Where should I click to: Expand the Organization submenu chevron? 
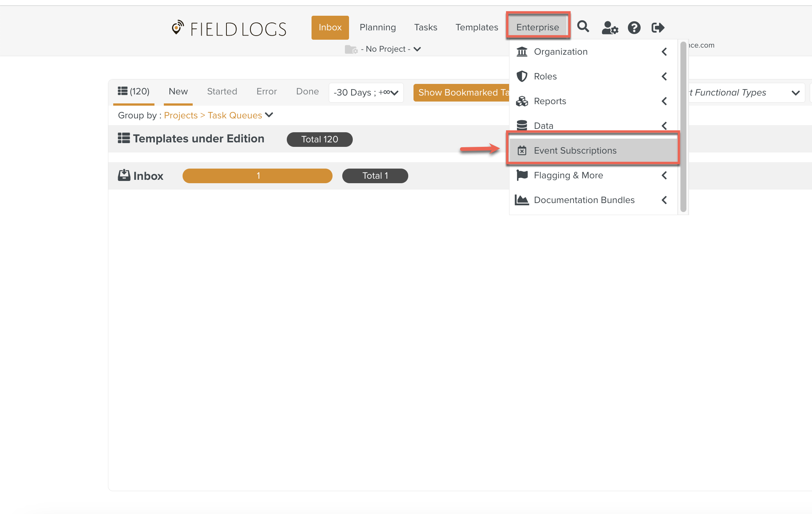point(664,52)
